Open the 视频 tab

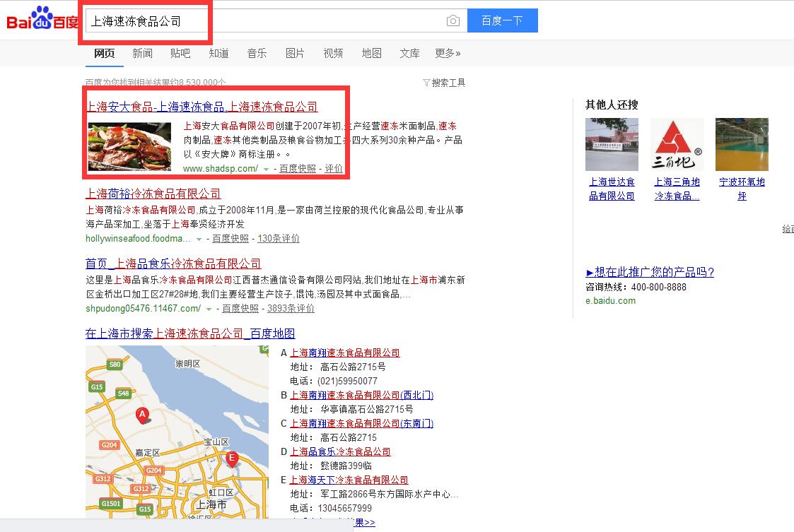click(333, 53)
